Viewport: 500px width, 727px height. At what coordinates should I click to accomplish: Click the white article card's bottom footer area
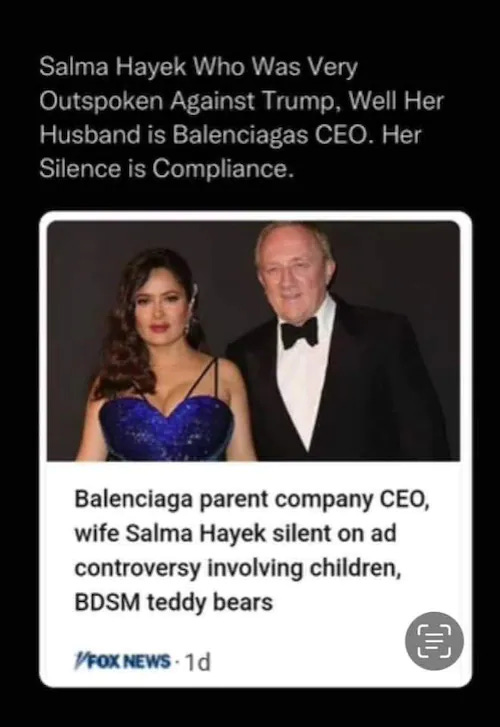coord(255,661)
